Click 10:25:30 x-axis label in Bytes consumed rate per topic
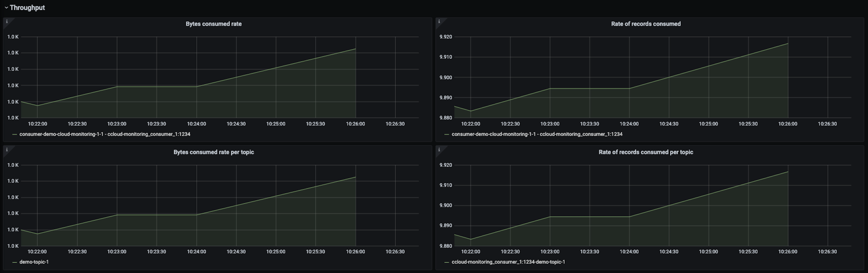This screenshot has width=868, height=273. 315,252
